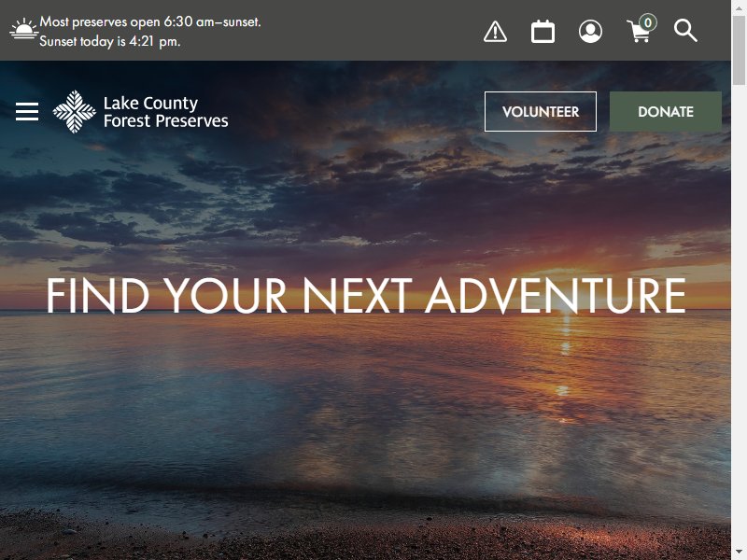The width and height of the screenshot is (747, 560).
Task: Click the leaf emblem logo
Action: point(74,112)
